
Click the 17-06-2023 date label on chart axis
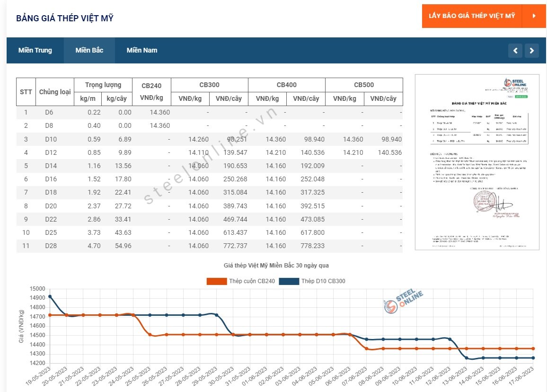click(x=521, y=376)
